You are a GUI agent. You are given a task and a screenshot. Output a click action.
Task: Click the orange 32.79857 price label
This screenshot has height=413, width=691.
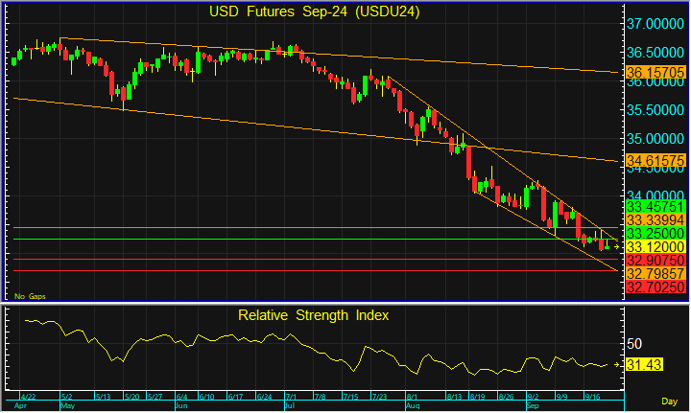[x=655, y=273]
